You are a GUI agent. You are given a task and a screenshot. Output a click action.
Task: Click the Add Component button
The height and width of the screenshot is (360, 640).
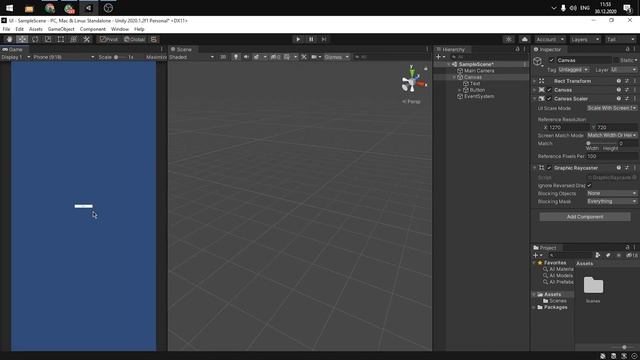585,217
